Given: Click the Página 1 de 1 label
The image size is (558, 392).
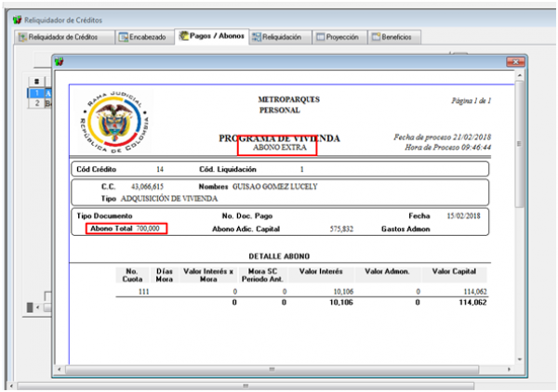Looking at the screenshot, I should coord(472,100).
